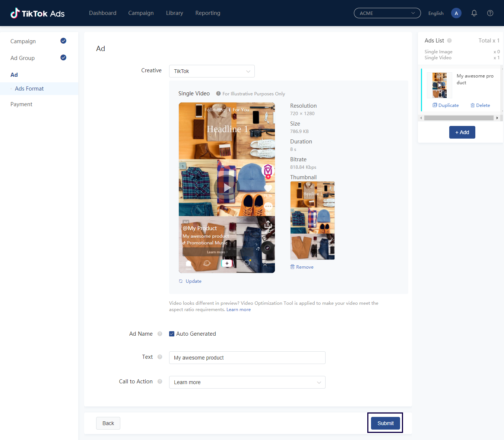Open the ACME account selector
This screenshot has height=440, width=504.
[387, 13]
